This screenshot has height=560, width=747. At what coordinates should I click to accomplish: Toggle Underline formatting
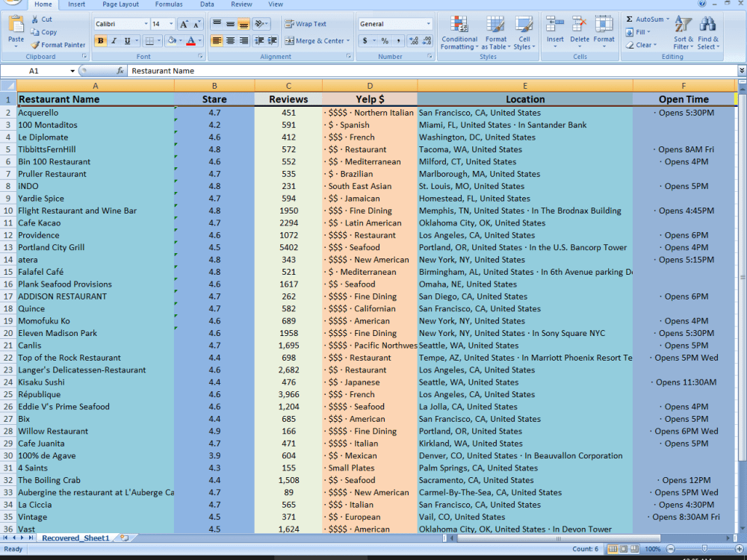coord(127,41)
